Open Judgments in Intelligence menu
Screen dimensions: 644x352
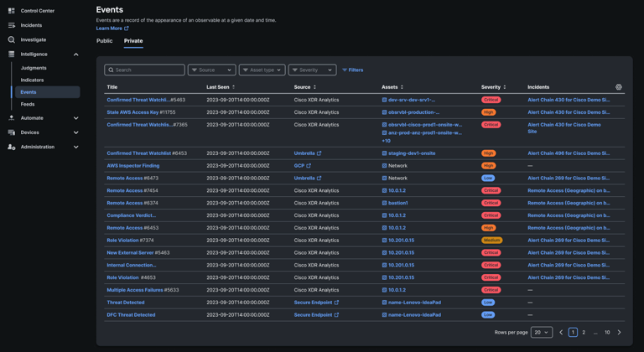click(34, 68)
